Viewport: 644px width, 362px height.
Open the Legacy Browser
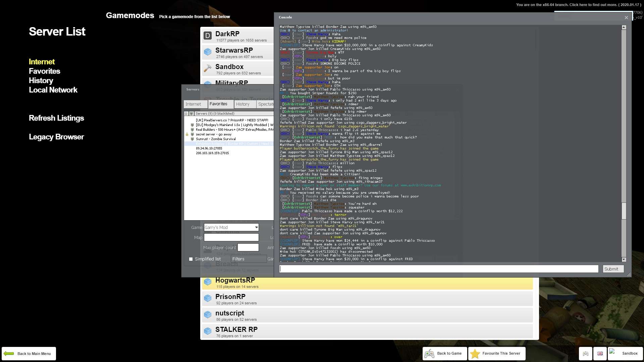(x=56, y=137)
